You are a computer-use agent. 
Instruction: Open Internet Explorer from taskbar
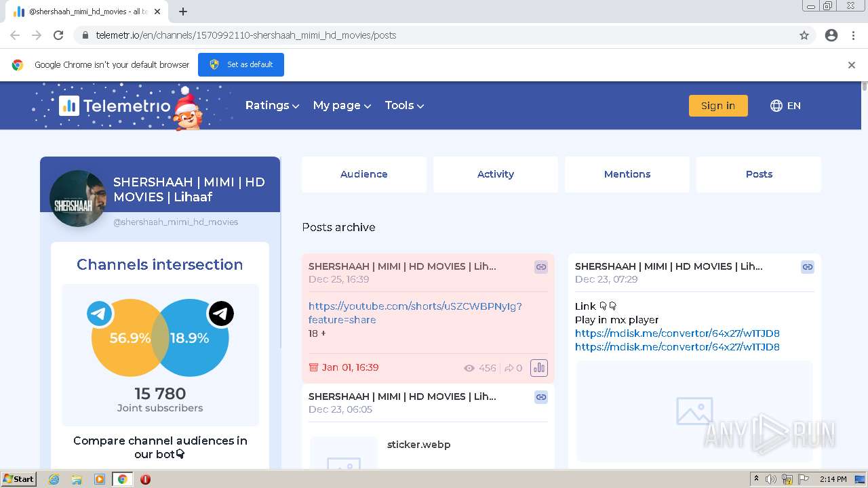tap(54, 479)
